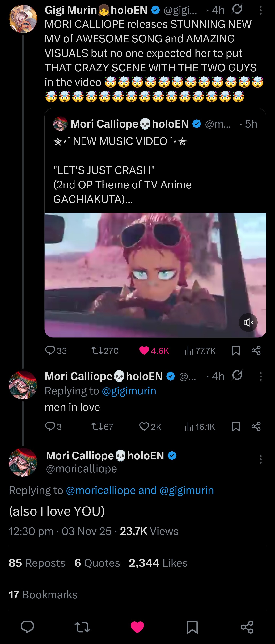Image resolution: width=275 pixels, height=644 pixels.
Task: Tap the bottom reply bubble icon
Action: (27, 627)
